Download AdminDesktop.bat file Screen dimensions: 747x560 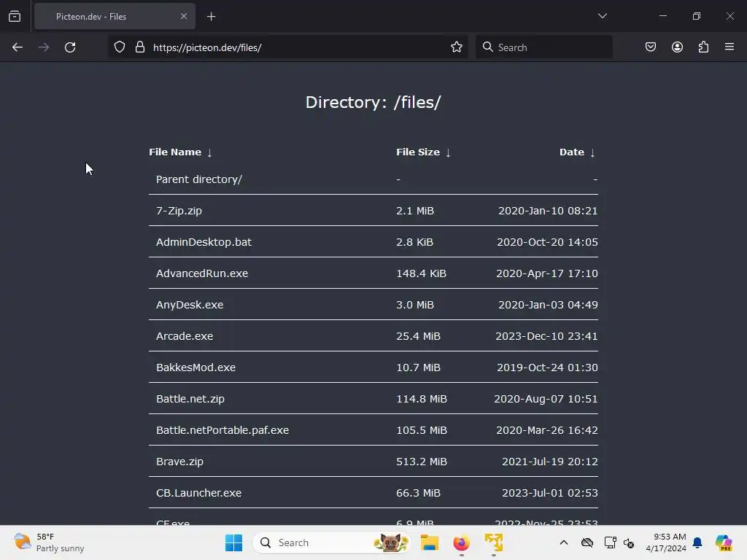click(x=204, y=242)
